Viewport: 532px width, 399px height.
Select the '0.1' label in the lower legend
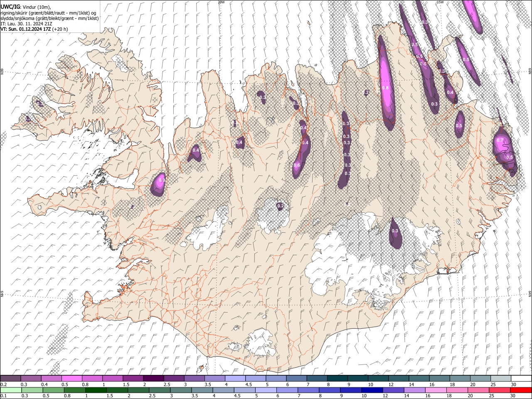[x=4, y=396]
